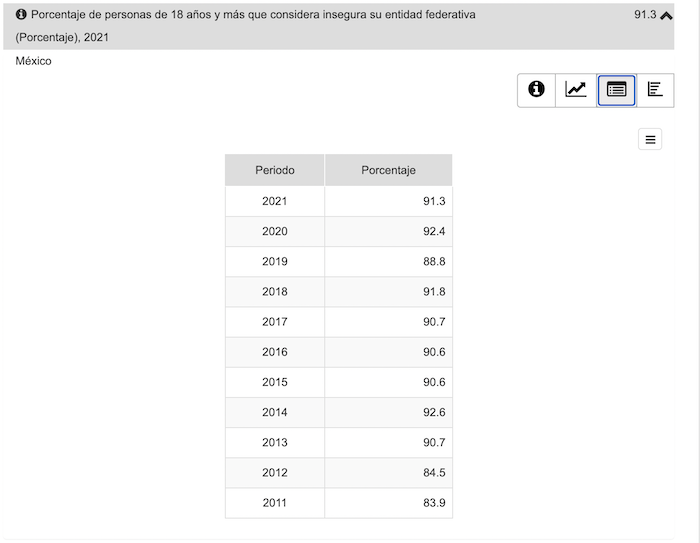Show the horizontal bar chart view
The width and height of the screenshot is (700, 543).
pos(655,89)
